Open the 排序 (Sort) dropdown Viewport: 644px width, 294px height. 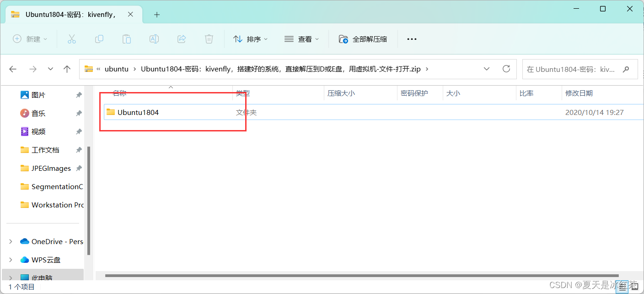pyautogui.click(x=251, y=39)
